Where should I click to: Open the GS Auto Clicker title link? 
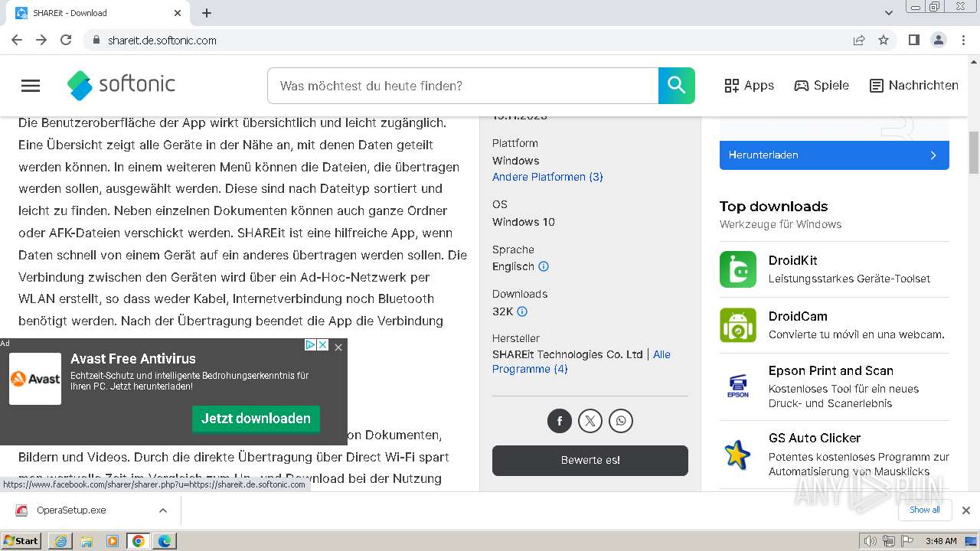tap(815, 439)
